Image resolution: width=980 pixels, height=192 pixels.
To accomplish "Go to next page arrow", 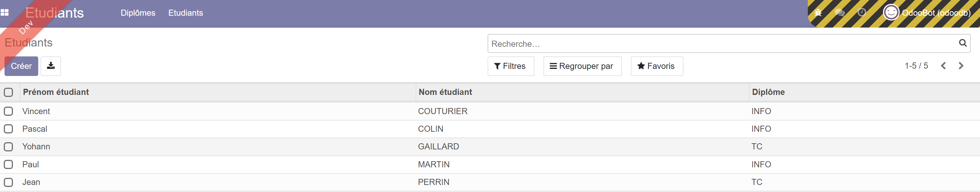I will (961, 66).
